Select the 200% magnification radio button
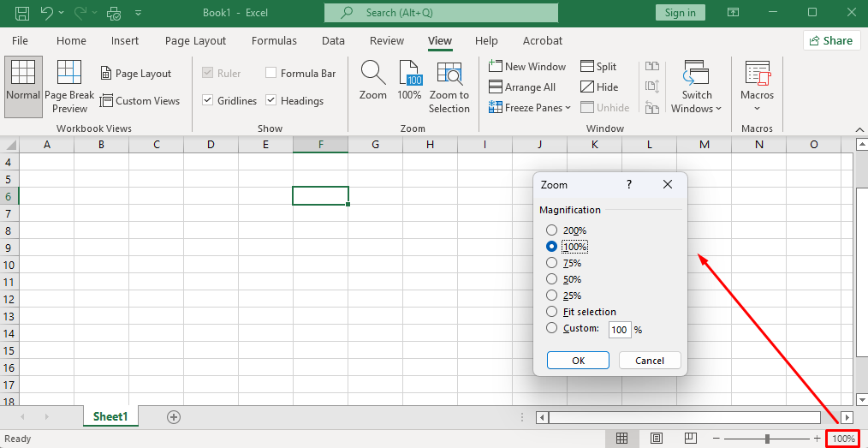Image resolution: width=868 pixels, height=448 pixels. tap(552, 230)
